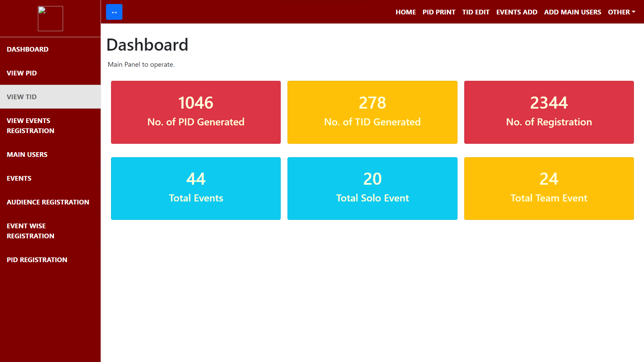Image resolution: width=644 pixels, height=362 pixels.
Task: Select AUDIENCE REGISTRATION from the sidebar
Action: (48, 202)
